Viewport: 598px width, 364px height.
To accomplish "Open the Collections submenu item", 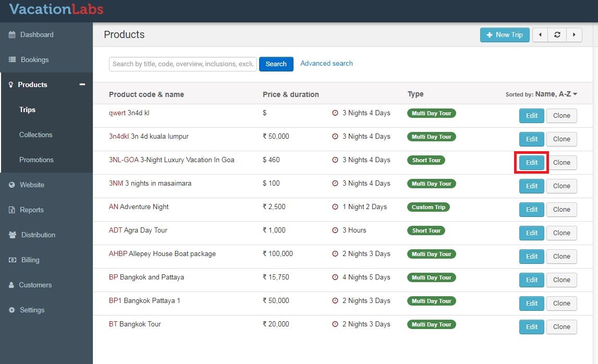I will (36, 135).
